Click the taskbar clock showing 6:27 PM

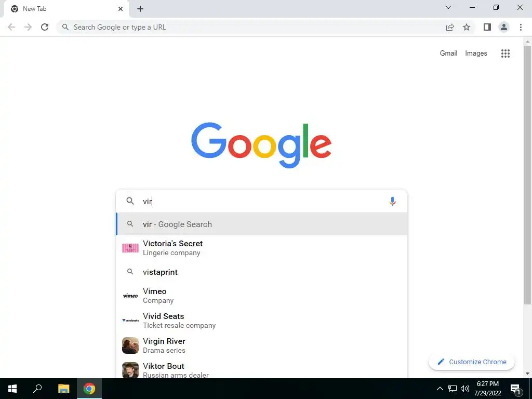pyautogui.click(x=487, y=389)
